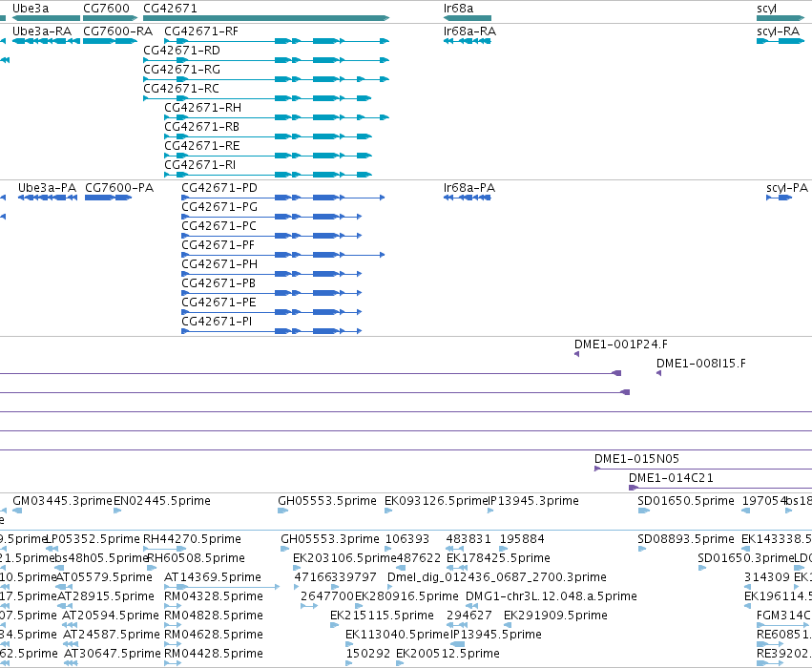Viewport: 812px width, 668px height.
Task: Select the Ir68a gene label
Action: [458, 9]
